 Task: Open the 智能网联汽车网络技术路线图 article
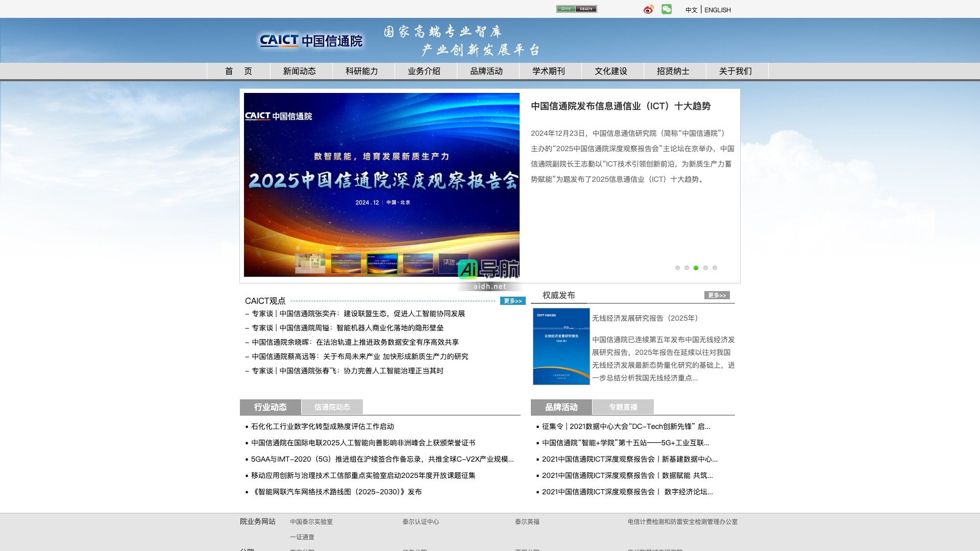click(x=337, y=492)
